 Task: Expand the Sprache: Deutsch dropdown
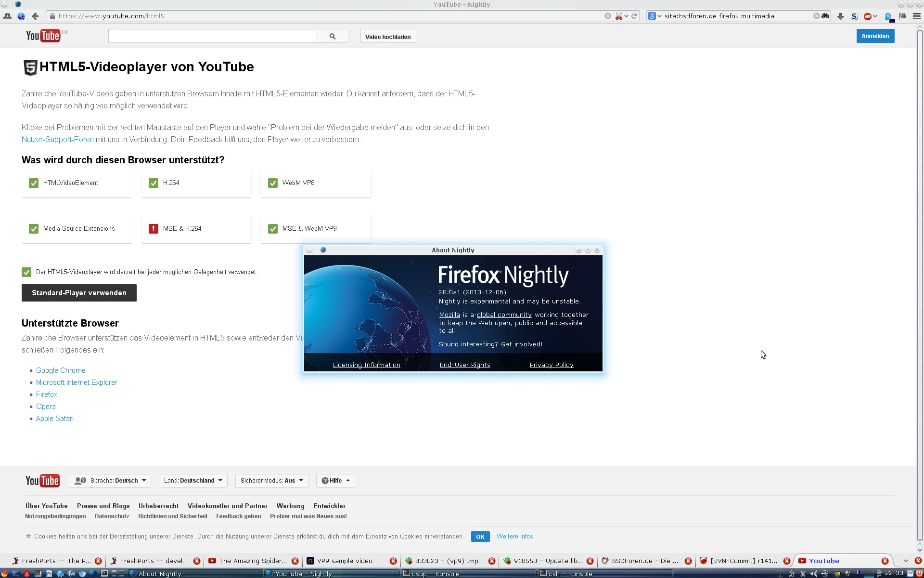pyautogui.click(x=110, y=481)
